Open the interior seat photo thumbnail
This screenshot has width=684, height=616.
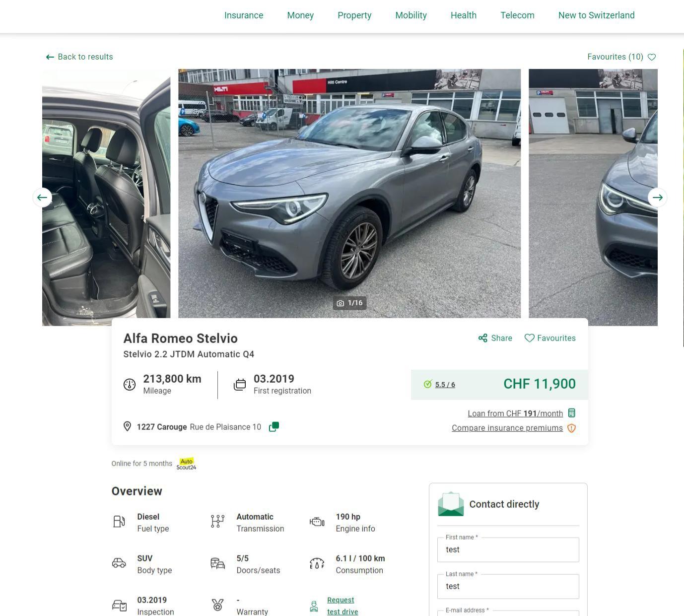tap(106, 198)
